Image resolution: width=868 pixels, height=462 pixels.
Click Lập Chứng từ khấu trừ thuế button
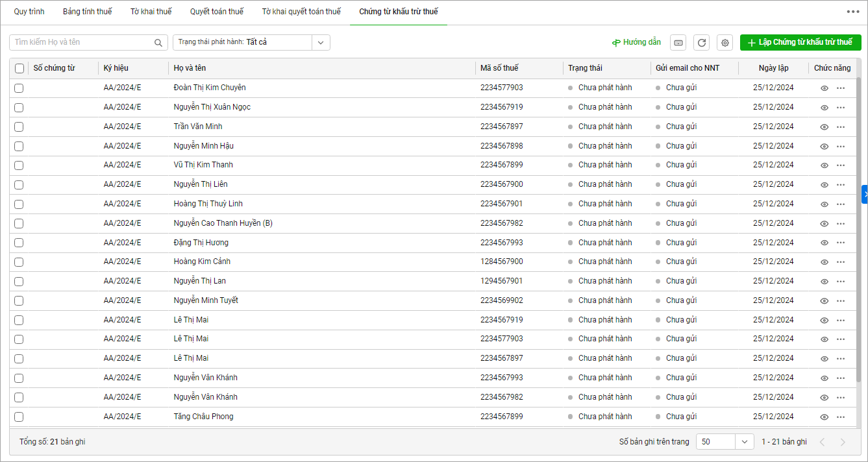click(x=800, y=42)
